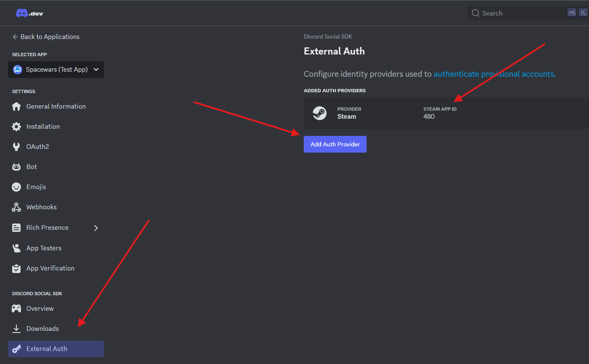The width and height of the screenshot is (589, 364).
Task: Click the Webhooks icon
Action: coord(16,207)
